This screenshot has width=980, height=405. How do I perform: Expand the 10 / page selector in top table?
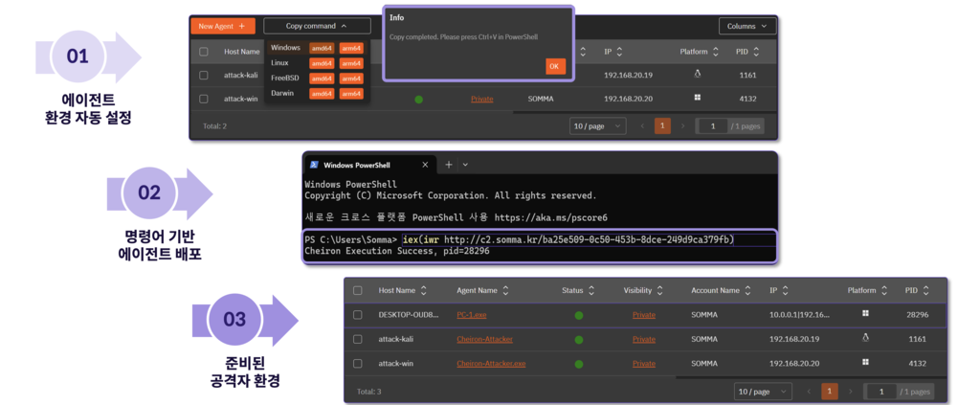597,125
